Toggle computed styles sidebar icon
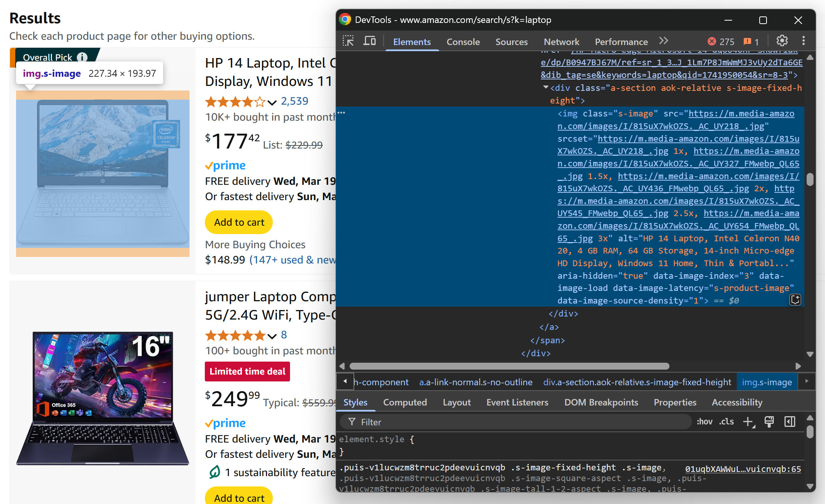Viewport: 825px width, 504px height. click(790, 422)
